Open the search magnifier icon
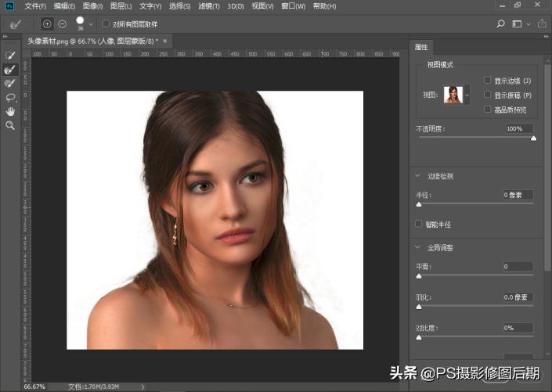 click(x=501, y=24)
